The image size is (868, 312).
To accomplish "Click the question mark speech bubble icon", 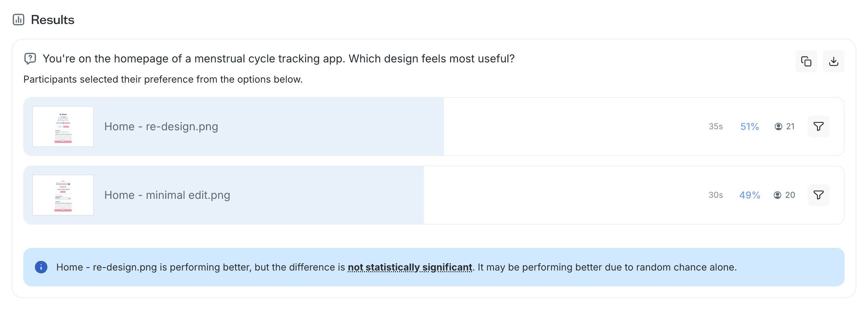I will click(x=30, y=59).
